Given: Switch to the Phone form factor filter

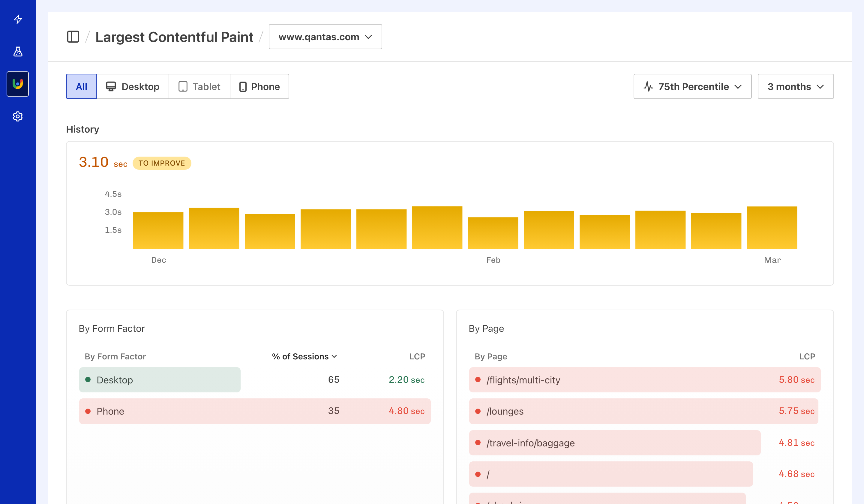Looking at the screenshot, I should [x=259, y=86].
